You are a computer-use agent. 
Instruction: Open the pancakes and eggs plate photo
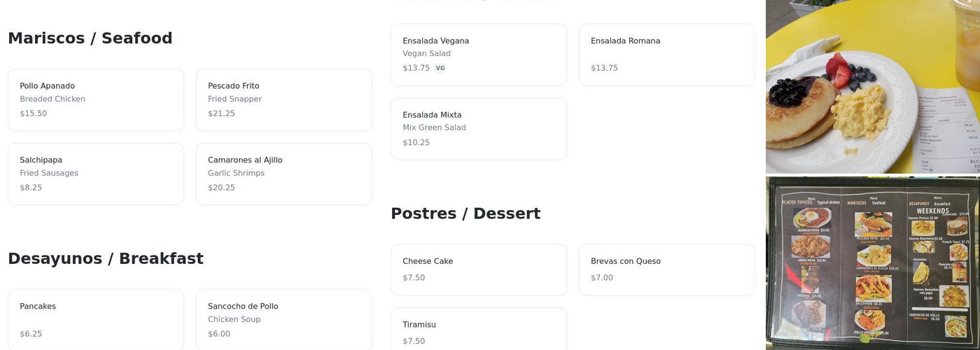tap(872, 86)
